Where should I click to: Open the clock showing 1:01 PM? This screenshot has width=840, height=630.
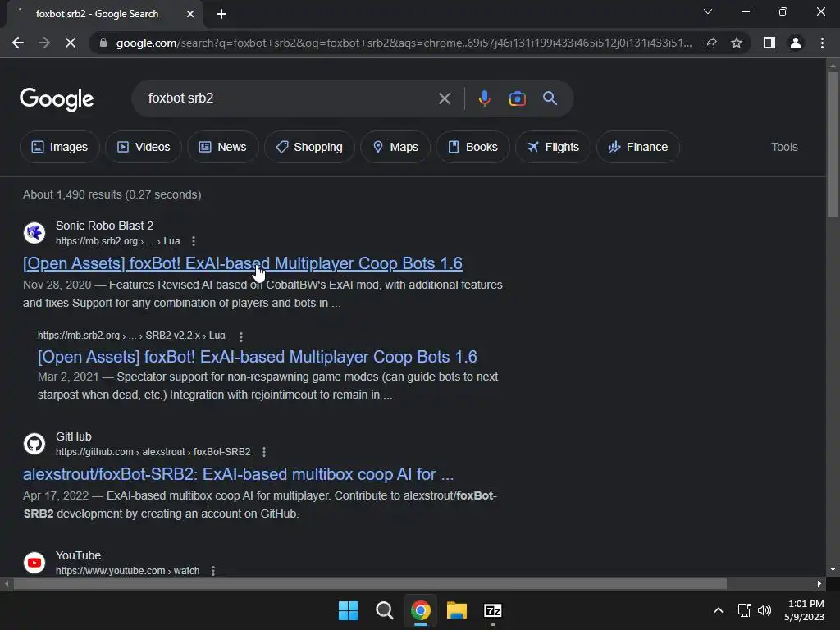pyautogui.click(x=804, y=610)
